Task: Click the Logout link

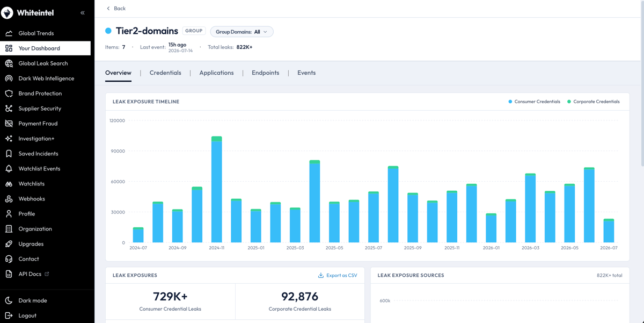Action: (x=45, y=315)
